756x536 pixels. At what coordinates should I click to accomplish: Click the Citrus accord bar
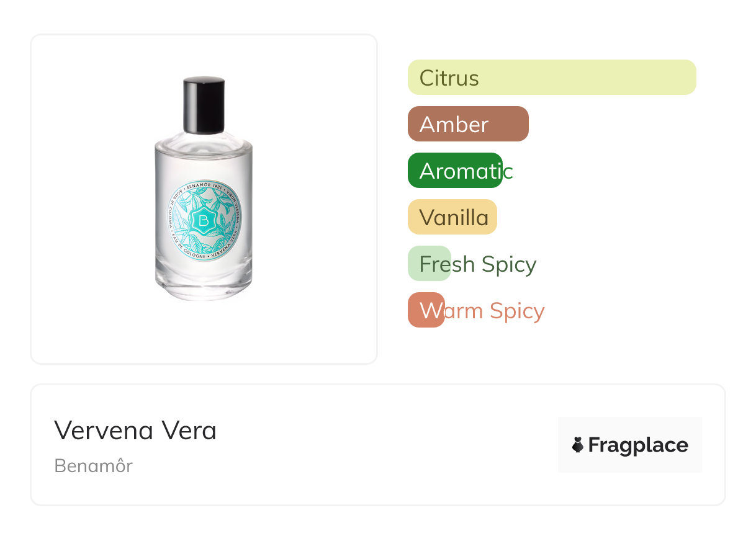552,78
